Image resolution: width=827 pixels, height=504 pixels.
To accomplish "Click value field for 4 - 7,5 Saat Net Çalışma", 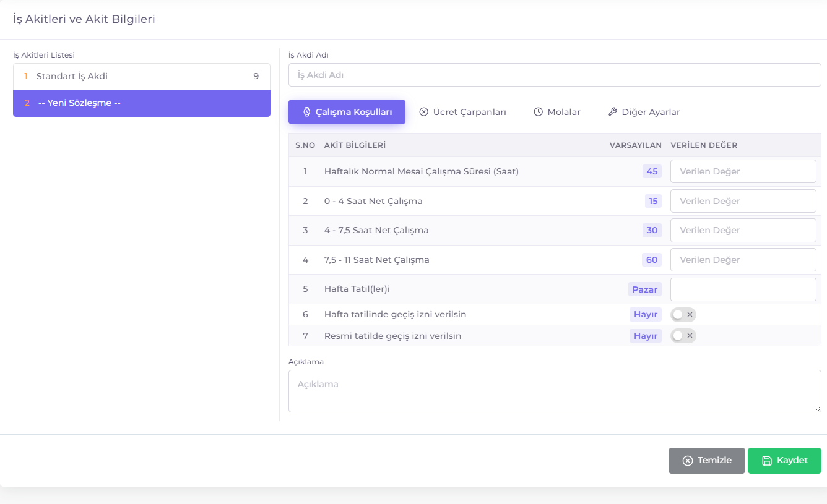I will [743, 230].
